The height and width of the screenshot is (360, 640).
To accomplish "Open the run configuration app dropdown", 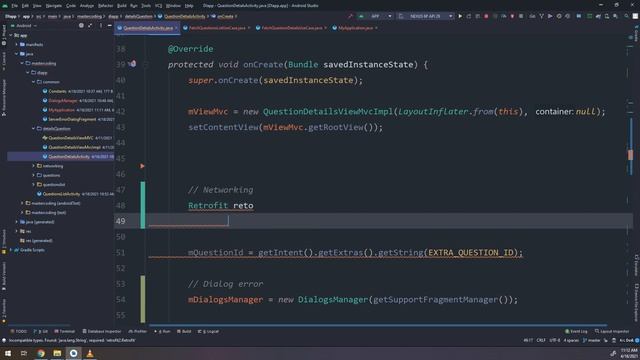I will pyautogui.click(x=376, y=16).
